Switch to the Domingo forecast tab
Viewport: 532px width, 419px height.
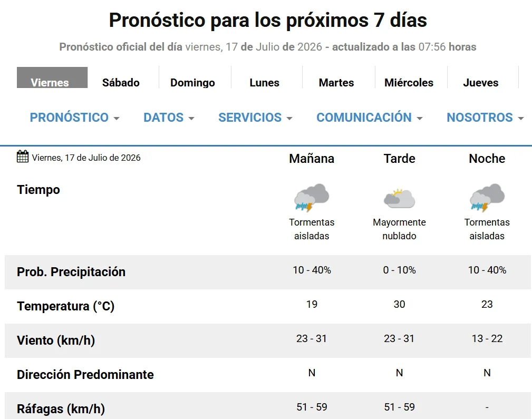click(x=192, y=82)
